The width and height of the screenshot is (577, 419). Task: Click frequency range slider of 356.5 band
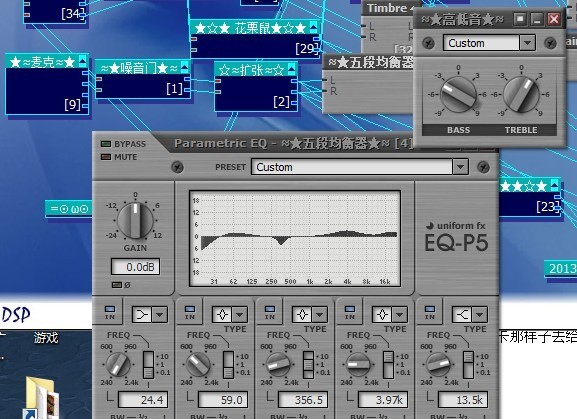click(308, 365)
